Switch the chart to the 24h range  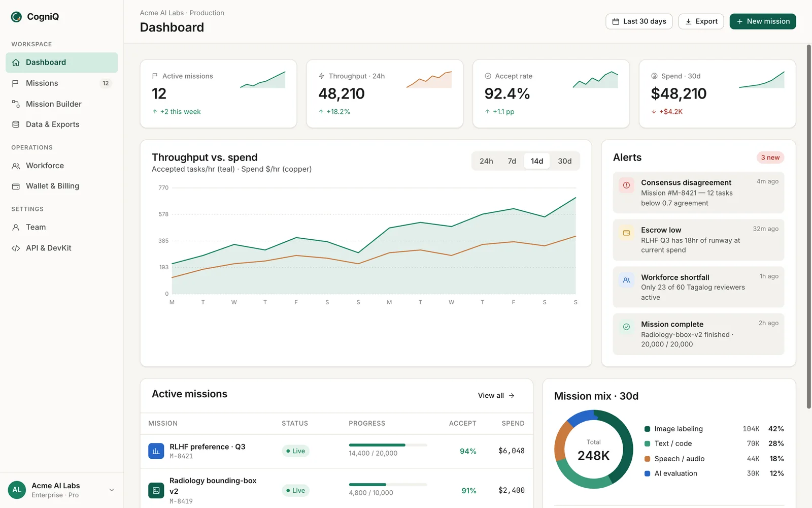pos(486,161)
